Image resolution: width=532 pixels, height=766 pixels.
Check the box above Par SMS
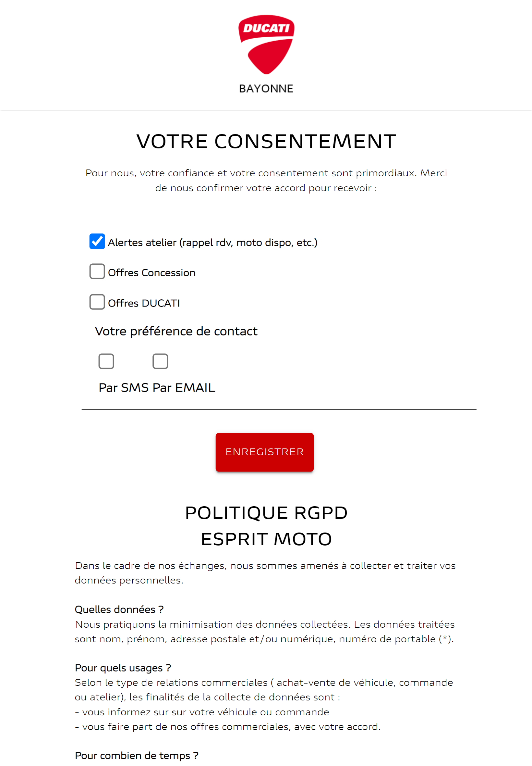(x=106, y=362)
